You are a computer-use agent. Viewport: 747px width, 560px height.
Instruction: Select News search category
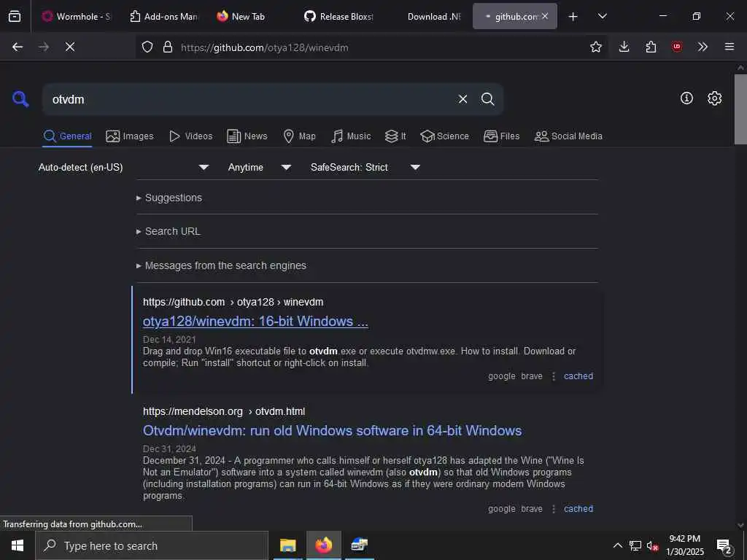(x=247, y=136)
